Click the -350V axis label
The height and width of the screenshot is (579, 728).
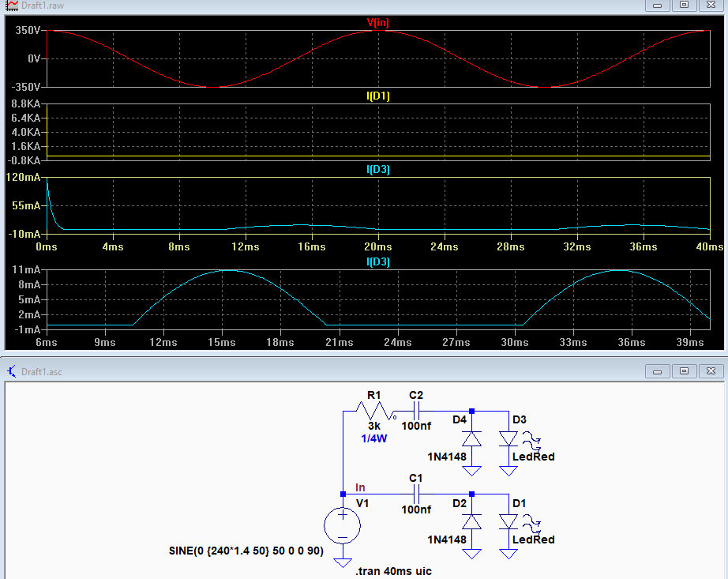point(26,87)
